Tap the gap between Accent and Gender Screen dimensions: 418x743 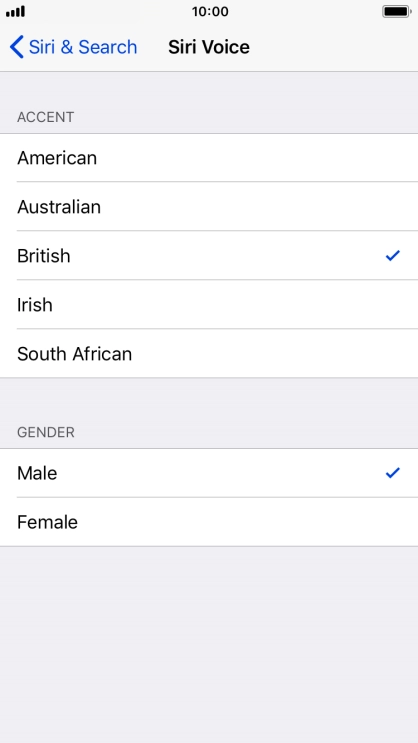pyautogui.click(x=209, y=400)
